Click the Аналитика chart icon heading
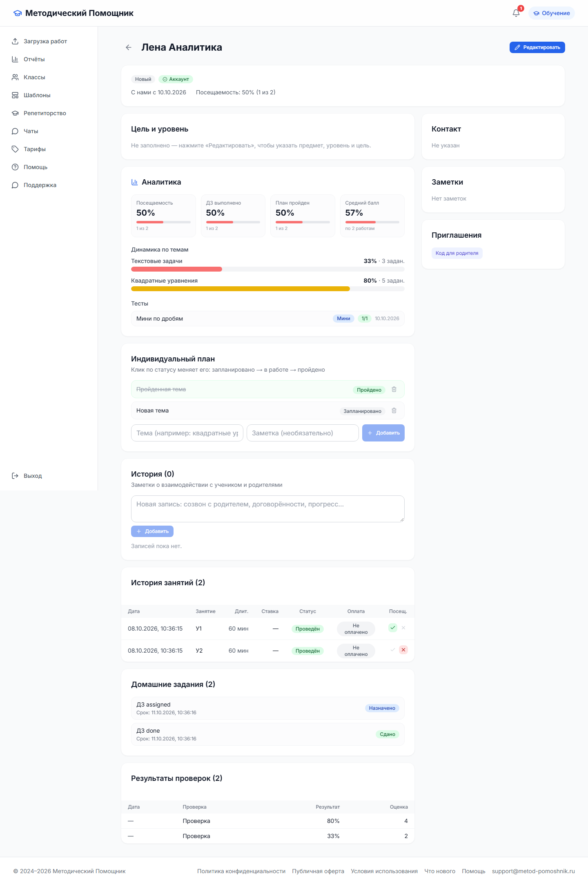Screen dimensions: 588x885 click(x=134, y=182)
